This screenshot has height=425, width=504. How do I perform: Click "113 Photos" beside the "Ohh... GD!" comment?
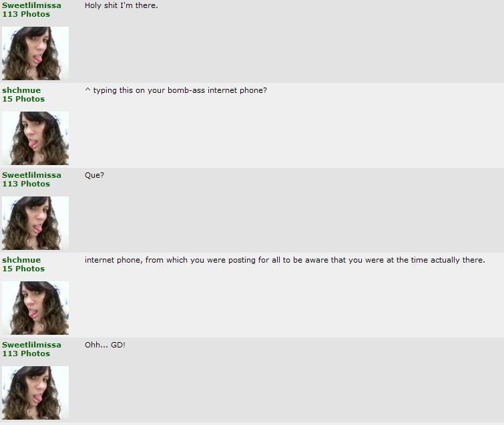pos(26,354)
